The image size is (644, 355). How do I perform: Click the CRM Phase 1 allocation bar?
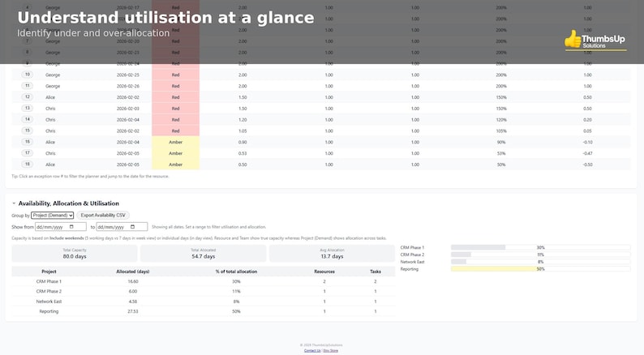click(x=540, y=247)
